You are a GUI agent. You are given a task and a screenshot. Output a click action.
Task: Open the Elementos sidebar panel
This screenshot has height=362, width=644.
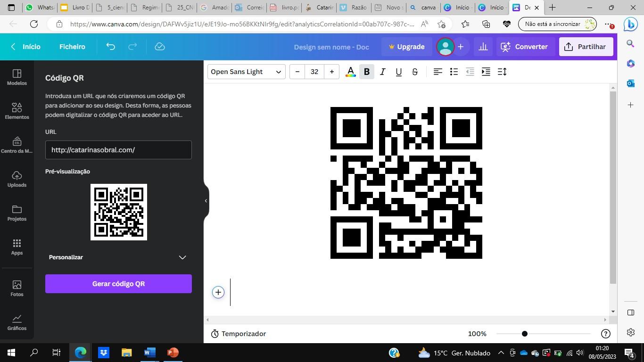pyautogui.click(x=17, y=111)
